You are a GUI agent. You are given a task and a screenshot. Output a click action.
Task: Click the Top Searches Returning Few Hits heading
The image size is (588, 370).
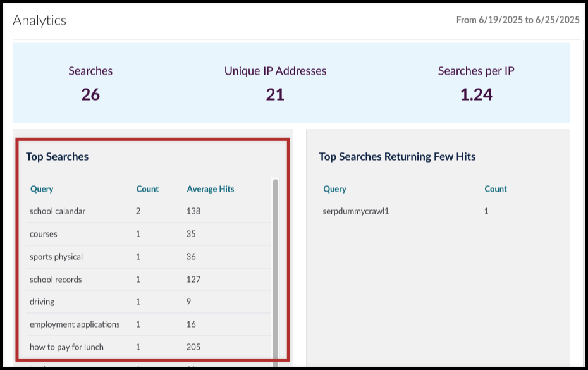point(398,156)
